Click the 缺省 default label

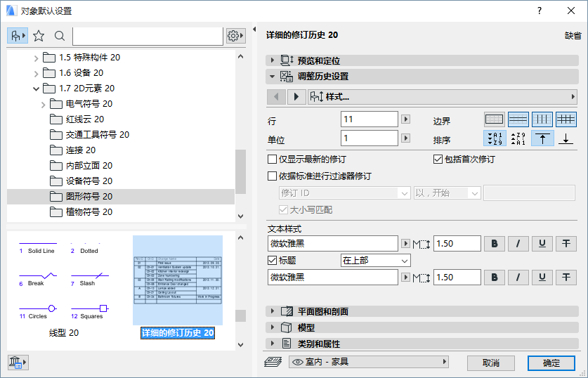point(573,36)
